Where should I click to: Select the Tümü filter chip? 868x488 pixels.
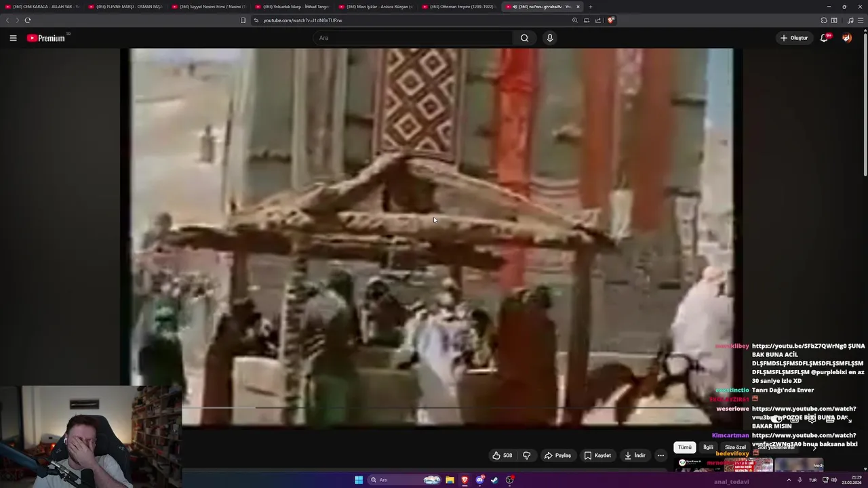pyautogui.click(x=685, y=447)
